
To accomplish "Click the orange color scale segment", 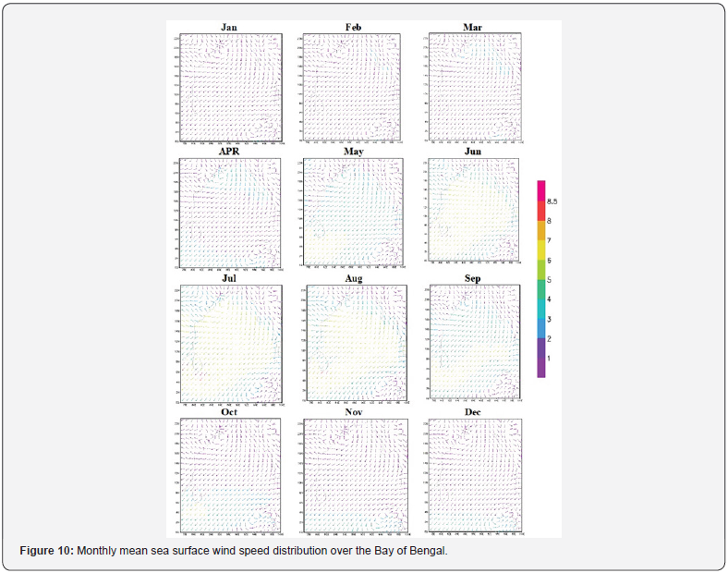I will [541, 230].
